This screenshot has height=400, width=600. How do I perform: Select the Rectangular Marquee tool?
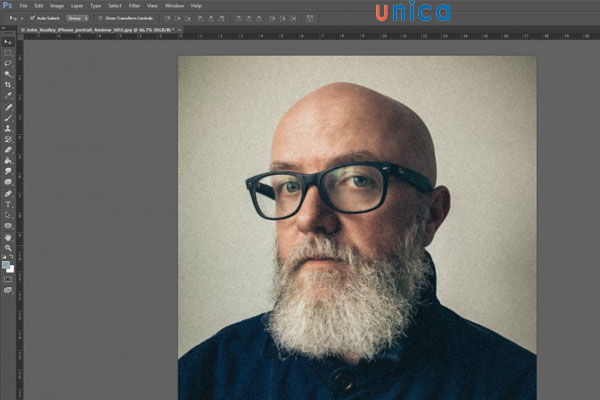8,53
